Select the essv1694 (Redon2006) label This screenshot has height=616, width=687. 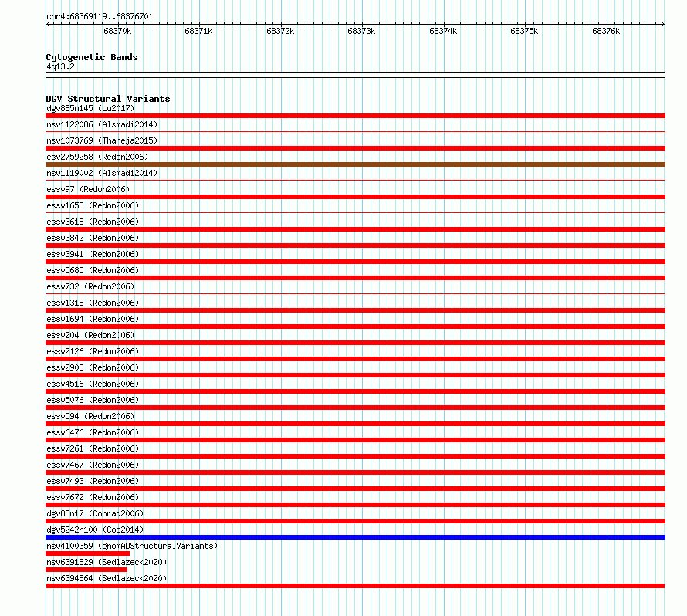tap(93, 319)
